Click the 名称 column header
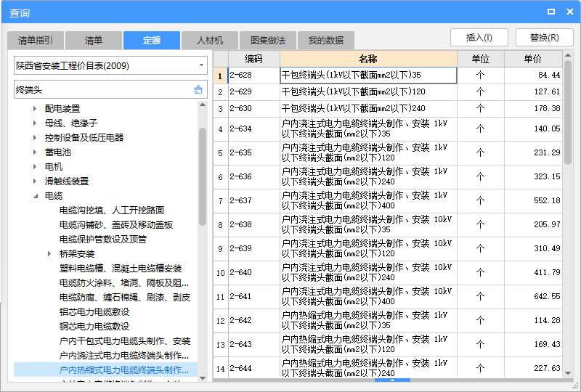The width and height of the screenshot is (581, 392). tap(368, 59)
